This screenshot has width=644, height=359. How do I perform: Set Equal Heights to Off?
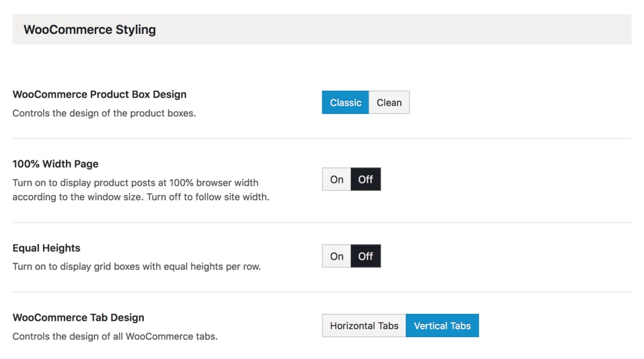point(365,256)
